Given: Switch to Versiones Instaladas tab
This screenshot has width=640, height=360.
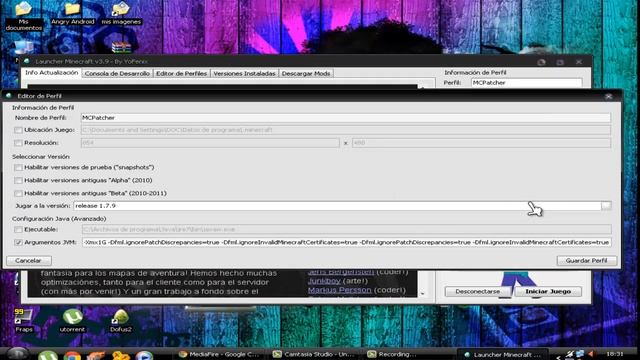Looking at the screenshot, I should pyautogui.click(x=244, y=73).
